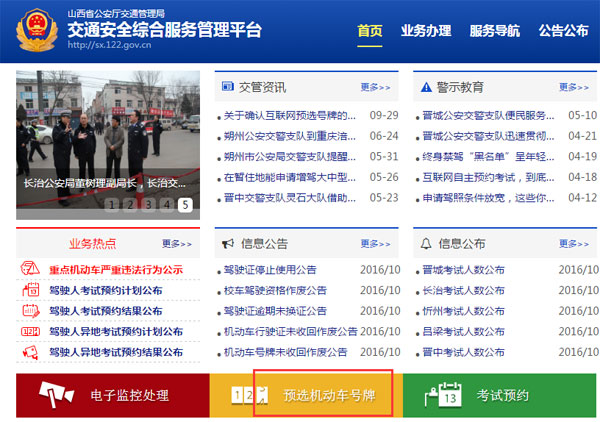Open 晋城考试人数公布 link
Screen dimensions: 600x422
point(463,270)
